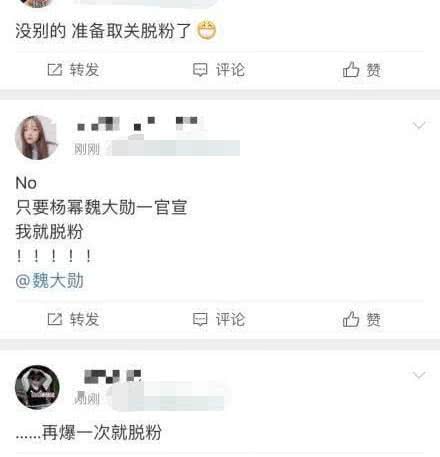Open the dark circular avatar of third poster
This screenshot has height=457, width=440.
click(x=37, y=387)
